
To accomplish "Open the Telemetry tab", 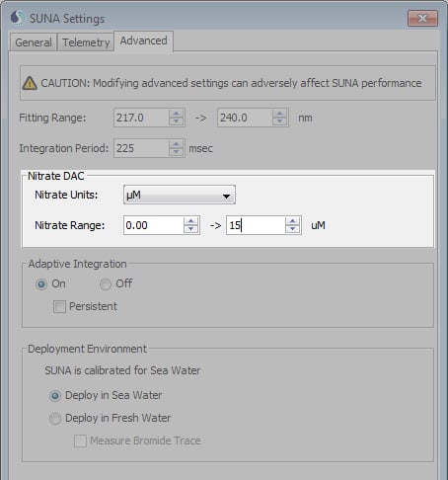I will [x=86, y=42].
